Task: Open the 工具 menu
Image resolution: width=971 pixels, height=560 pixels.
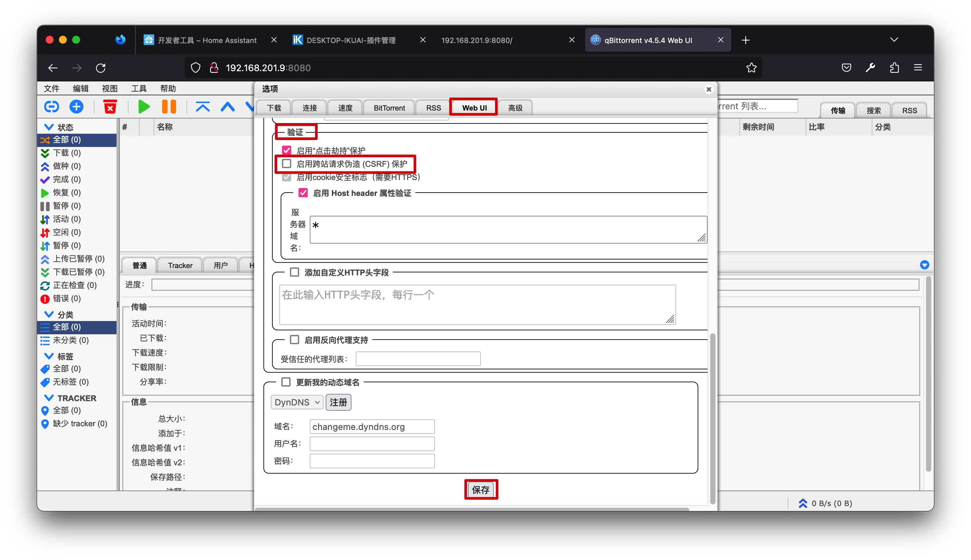Action: click(x=139, y=89)
